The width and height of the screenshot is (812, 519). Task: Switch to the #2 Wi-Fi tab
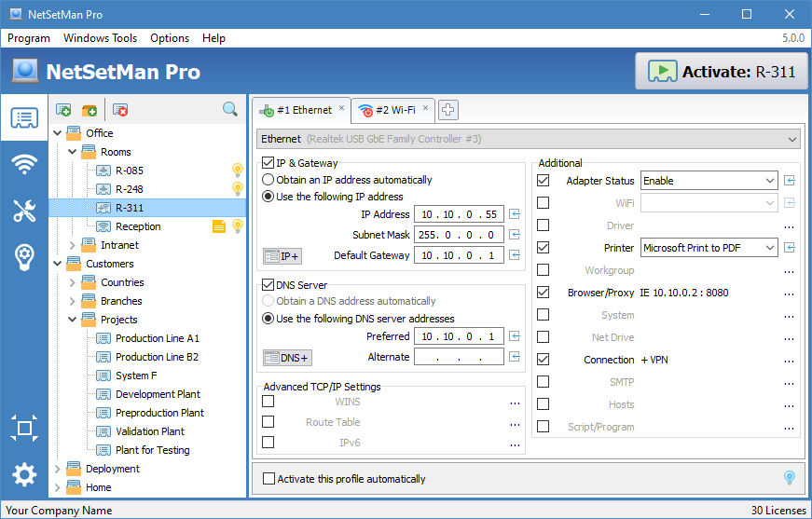(x=393, y=110)
